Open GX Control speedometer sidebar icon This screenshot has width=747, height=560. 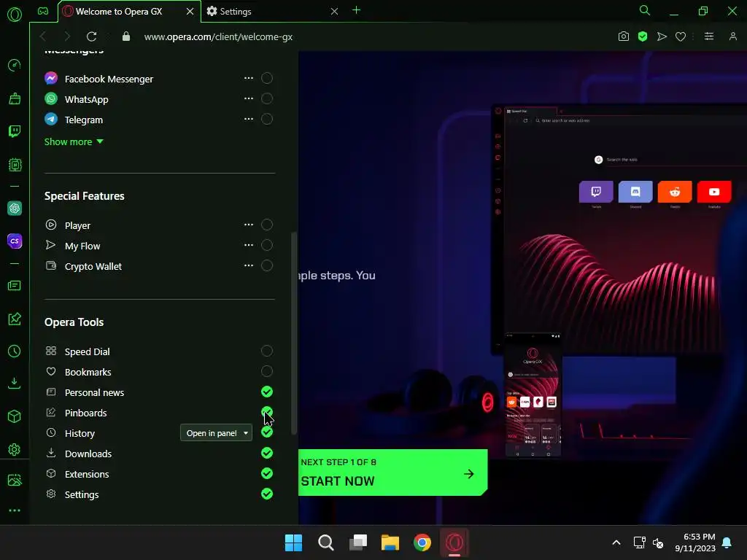coord(15,65)
